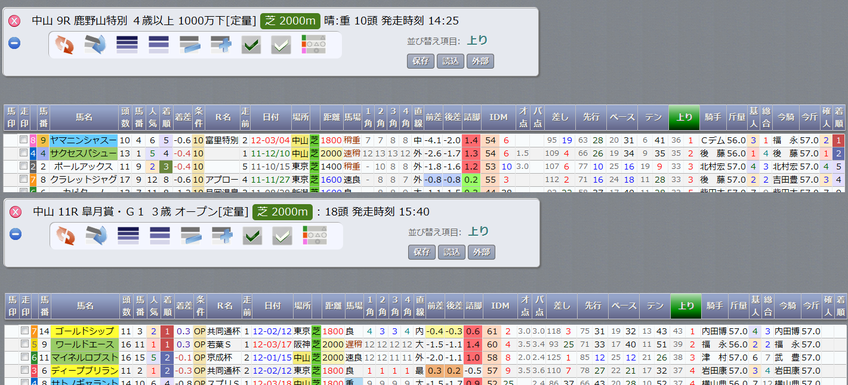848x385 pixels.
Task: Close the Nakayama 11R 皐月賞 race panel
Action: 16,211
